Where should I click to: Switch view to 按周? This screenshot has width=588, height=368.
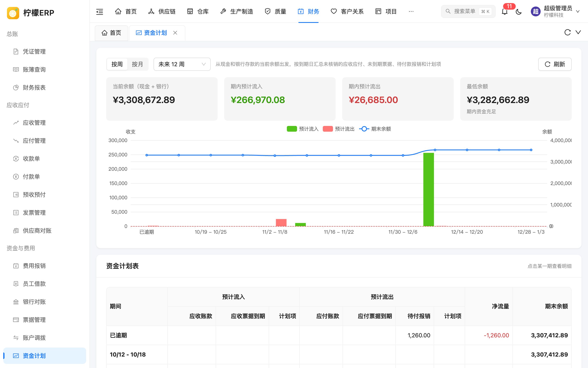[x=117, y=64]
